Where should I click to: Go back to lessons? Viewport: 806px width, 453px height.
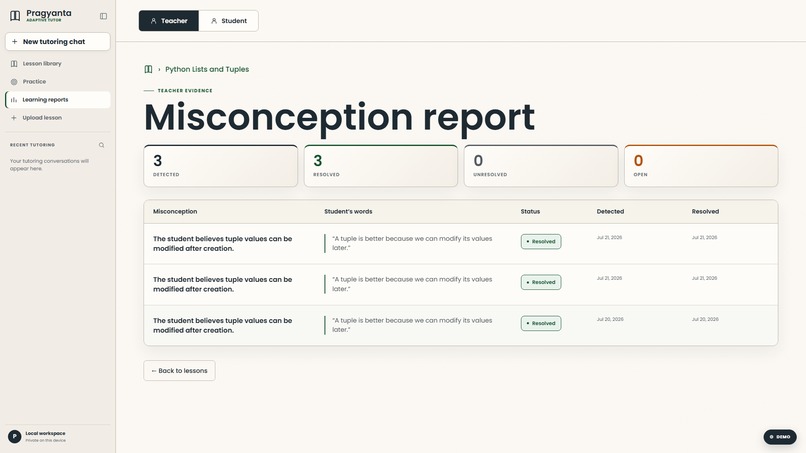pyautogui.click(x=179, y=371)
